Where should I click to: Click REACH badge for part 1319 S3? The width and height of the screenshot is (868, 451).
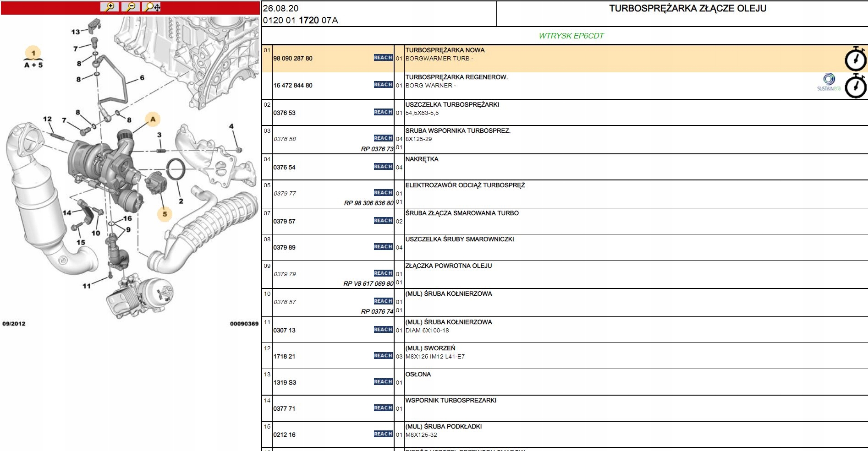click(x=383, y=382)
